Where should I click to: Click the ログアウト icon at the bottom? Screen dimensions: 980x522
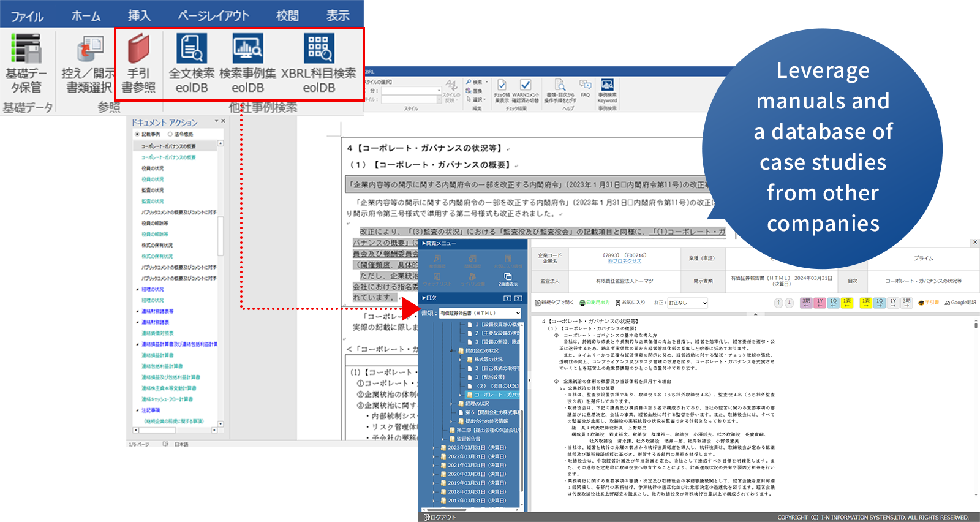pos(440,517)
